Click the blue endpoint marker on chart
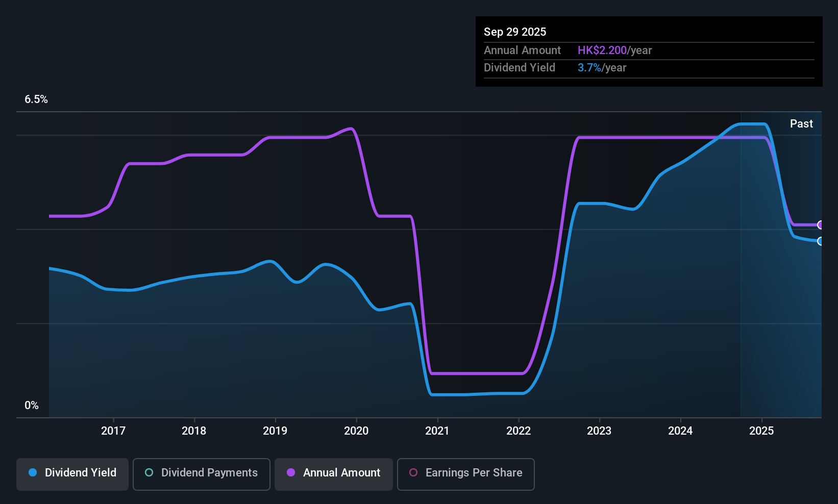The height and width of the screenshot is (504, 838). click(820, 241)
